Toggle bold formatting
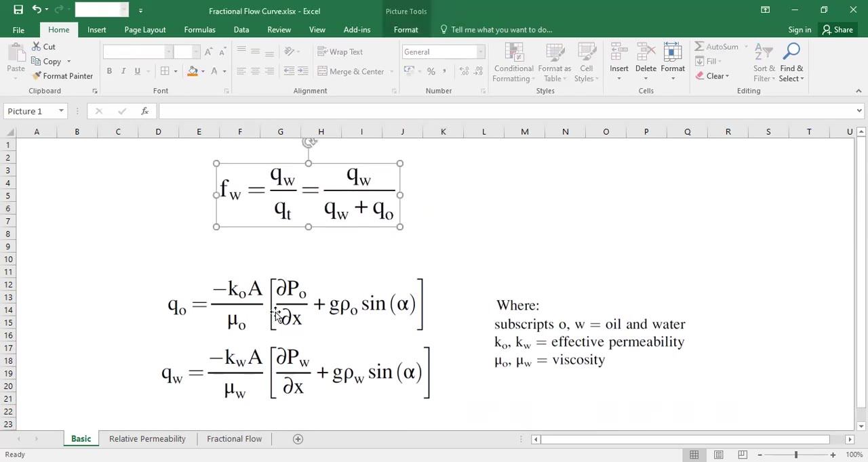The image size is (868, 462). tap(109, 70)
